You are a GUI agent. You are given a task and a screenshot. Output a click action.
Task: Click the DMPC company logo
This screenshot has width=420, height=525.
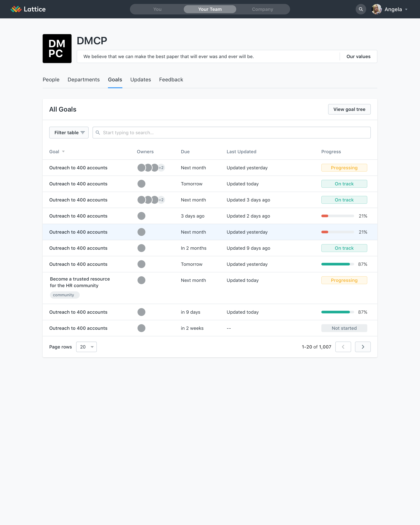[57, 48]
